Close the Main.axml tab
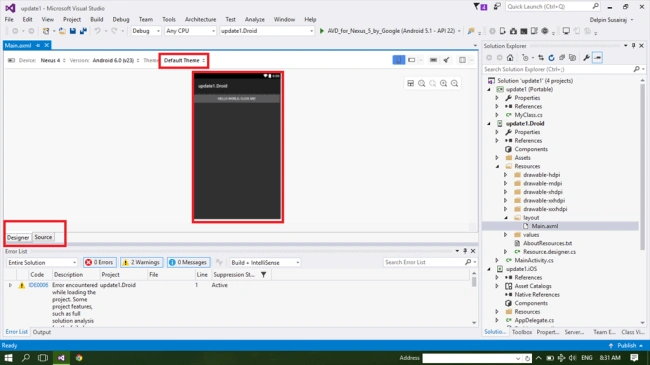650x365 pixels. point(46,45)
